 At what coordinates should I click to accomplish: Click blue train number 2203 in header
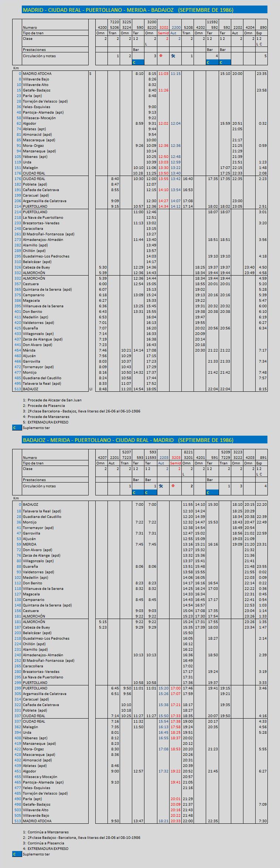tap(164, 457)
